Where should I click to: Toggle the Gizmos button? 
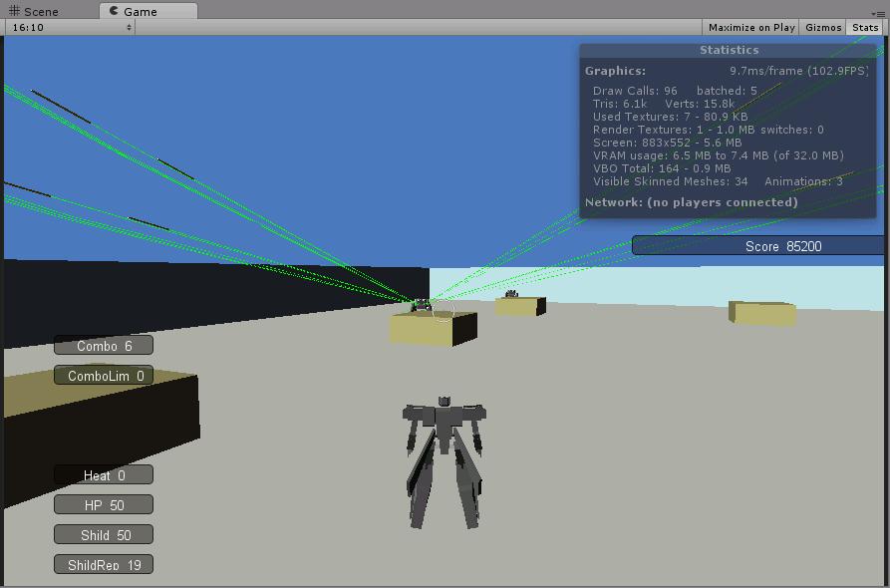click(823, 27)
